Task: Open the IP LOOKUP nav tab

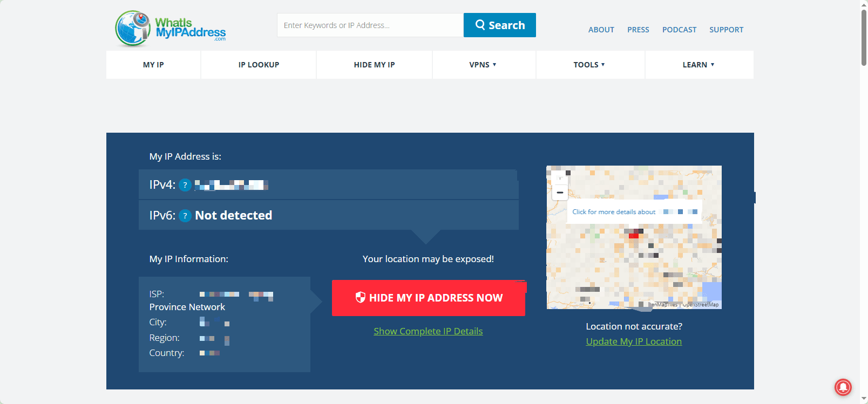Action: (259, 65)
